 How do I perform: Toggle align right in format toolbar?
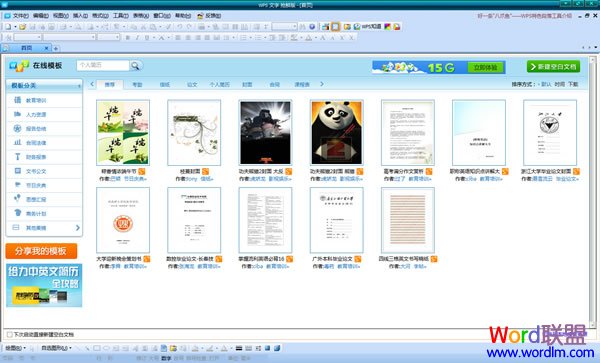click(x=198, y=37)
